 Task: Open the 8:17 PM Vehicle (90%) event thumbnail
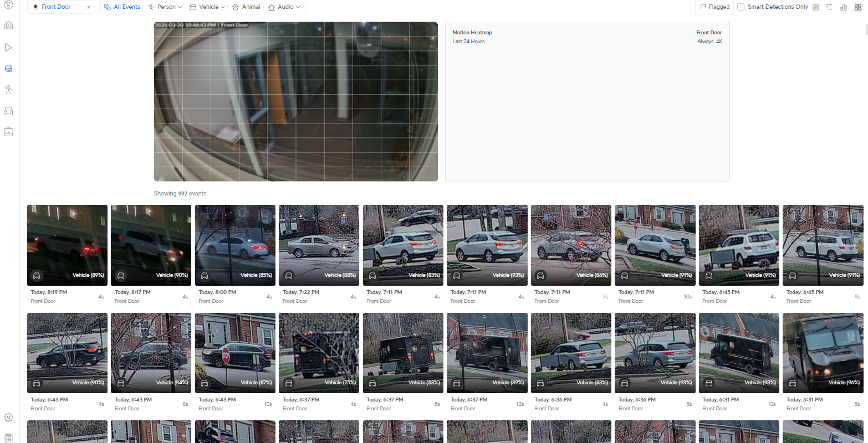click(151, 245)
